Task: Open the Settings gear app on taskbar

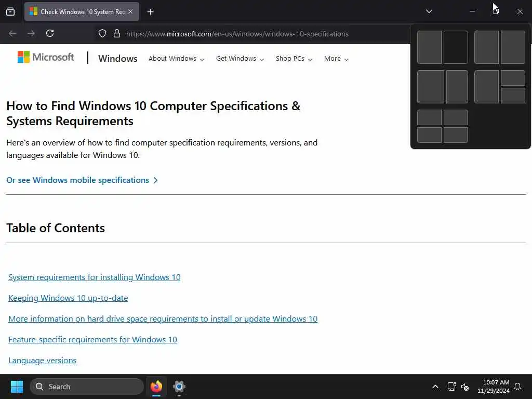Action: click(x=179, y=387)
